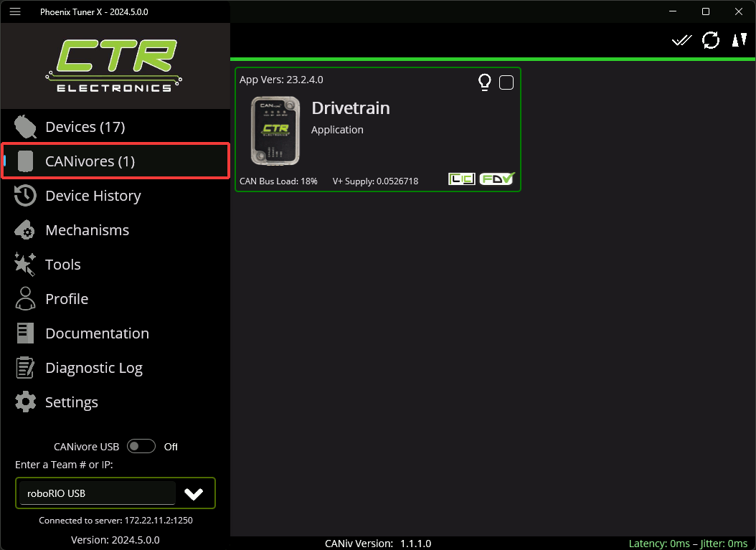Image resolution: width=756 pixels, height=550 pixels.
Task: Click the Enter a Team # or IP label
Action: [x=64, y=465]
